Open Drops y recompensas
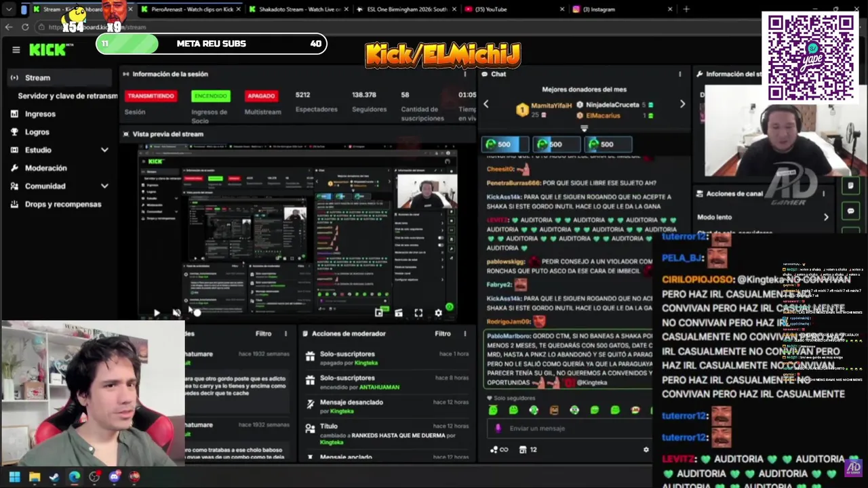Image resolution: width=868 pixels, height=488 pixels. (x=63, y=204)
